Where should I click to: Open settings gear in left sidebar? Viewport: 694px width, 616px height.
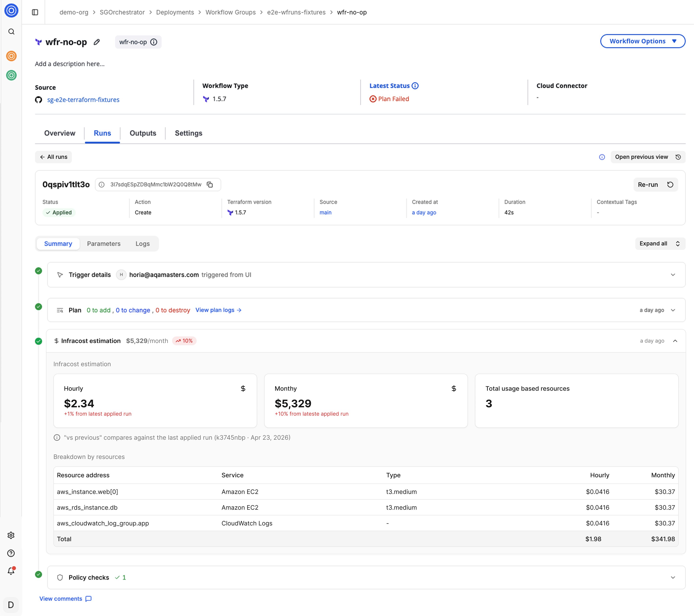tap(11, 535)
